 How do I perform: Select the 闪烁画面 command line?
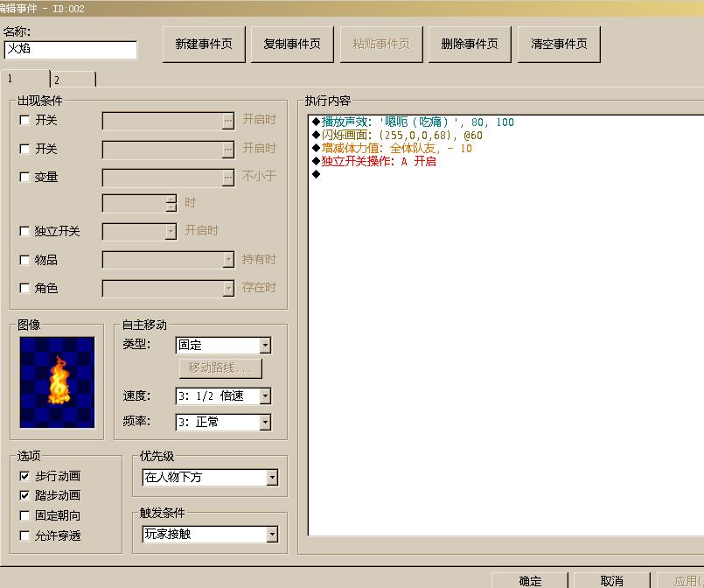click(x=397, y=136)
